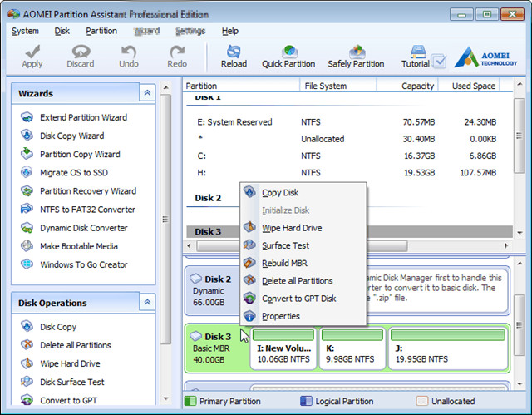Viewport: 532px width, 415px height.
Task: Click Disk Copy in Disk Operations
Action: pyautogui.click(x=48, y=327)
